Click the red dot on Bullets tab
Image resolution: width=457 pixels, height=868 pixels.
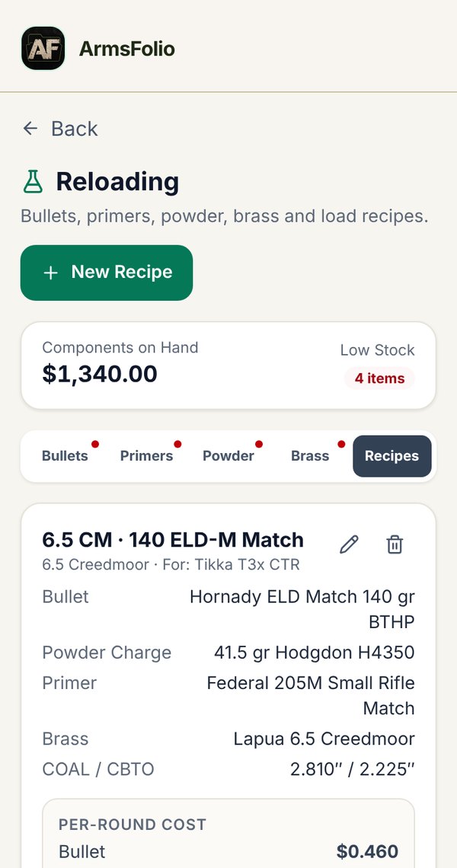click(x=95, y=444)
